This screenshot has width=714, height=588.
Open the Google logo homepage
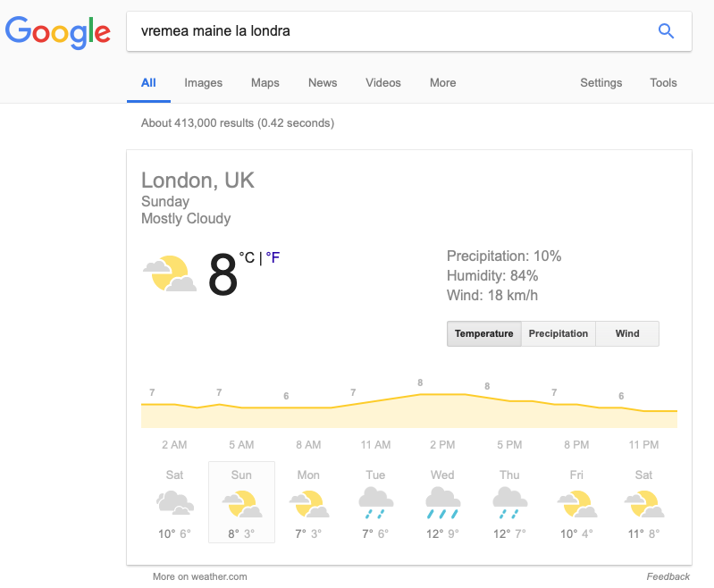click(57, 32)
